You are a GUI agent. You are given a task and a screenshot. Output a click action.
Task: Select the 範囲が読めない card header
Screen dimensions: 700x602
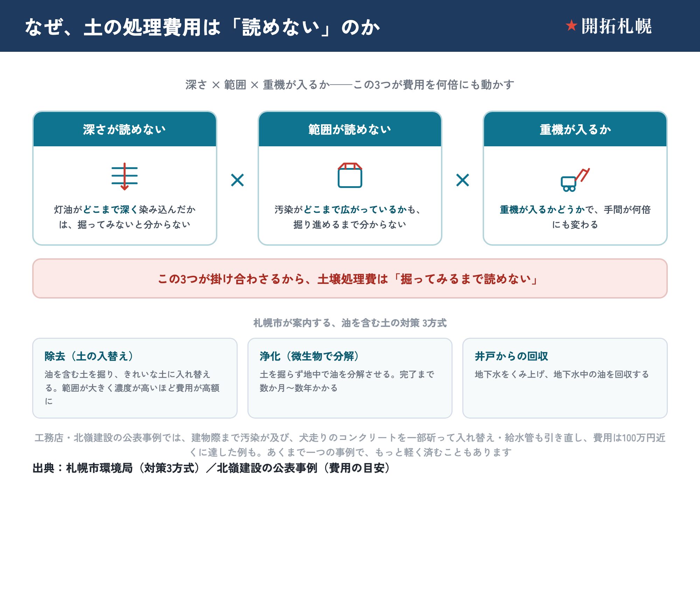click(350, 129)
